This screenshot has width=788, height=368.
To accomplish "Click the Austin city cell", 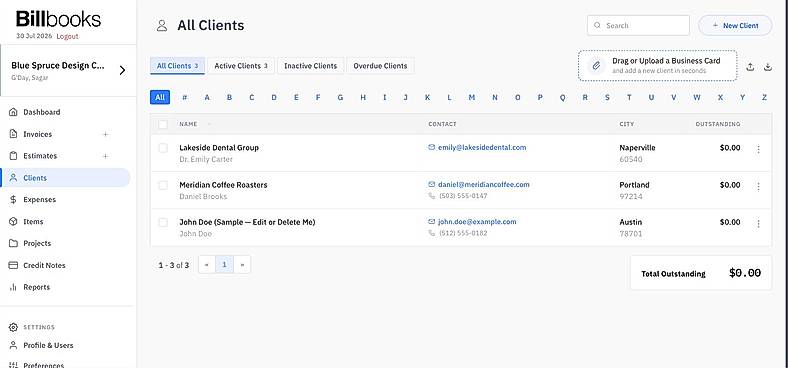I will 631,222.
